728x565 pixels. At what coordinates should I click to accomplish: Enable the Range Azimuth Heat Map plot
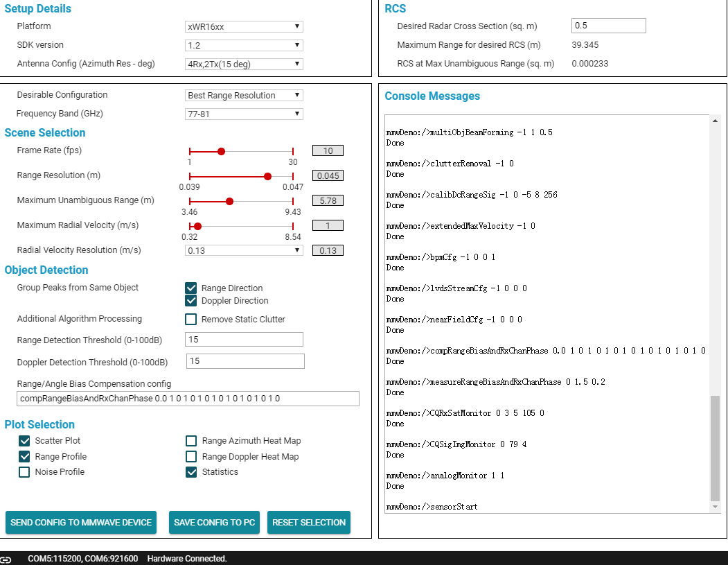click(191, 441)
